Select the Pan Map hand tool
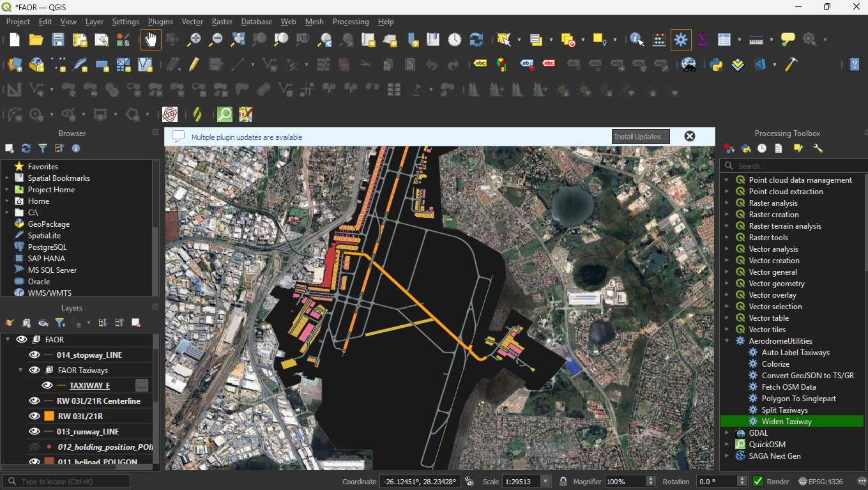Viewport: 868px width, 490px height. coord(151,40)
